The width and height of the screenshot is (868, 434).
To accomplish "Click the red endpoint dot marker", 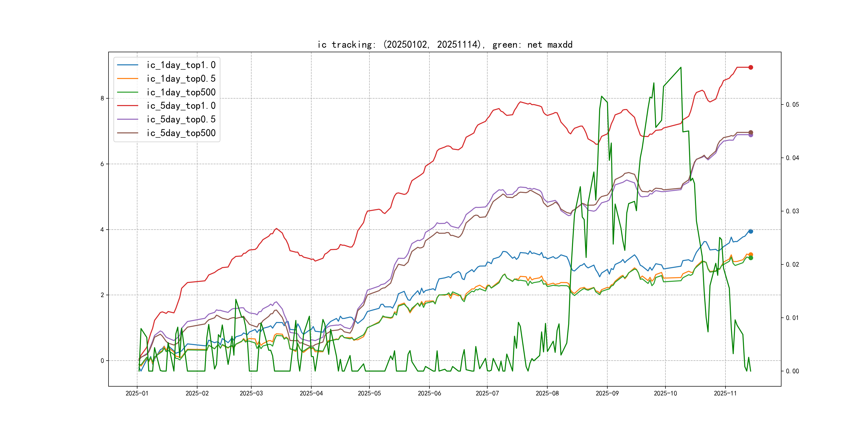I will (x=750, y=68).
